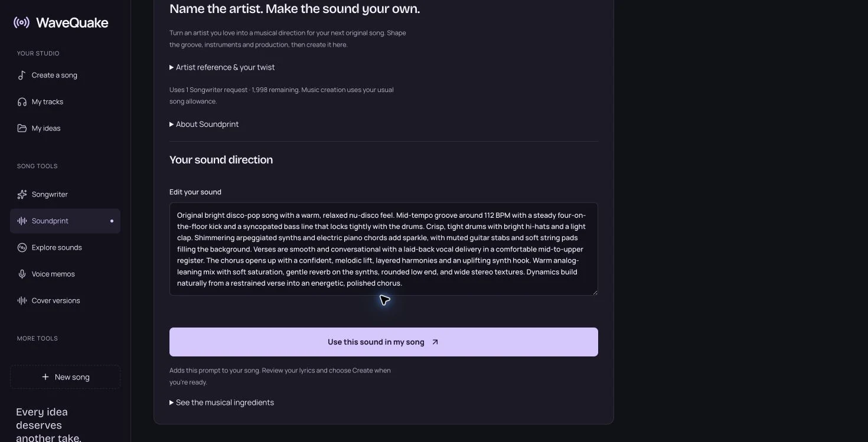Viewport: 868px width, 442px height.
Task: Click the headphones icon beside My tracks
Action: point(22,102)
